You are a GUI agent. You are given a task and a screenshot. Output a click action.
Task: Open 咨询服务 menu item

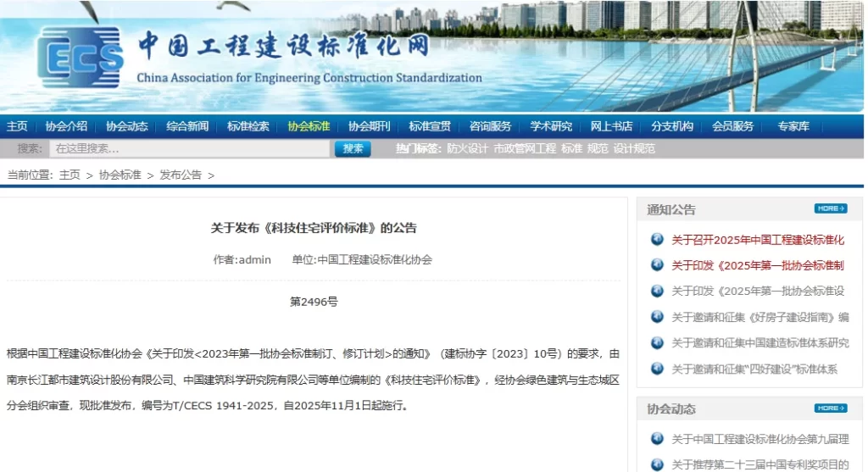491,126
